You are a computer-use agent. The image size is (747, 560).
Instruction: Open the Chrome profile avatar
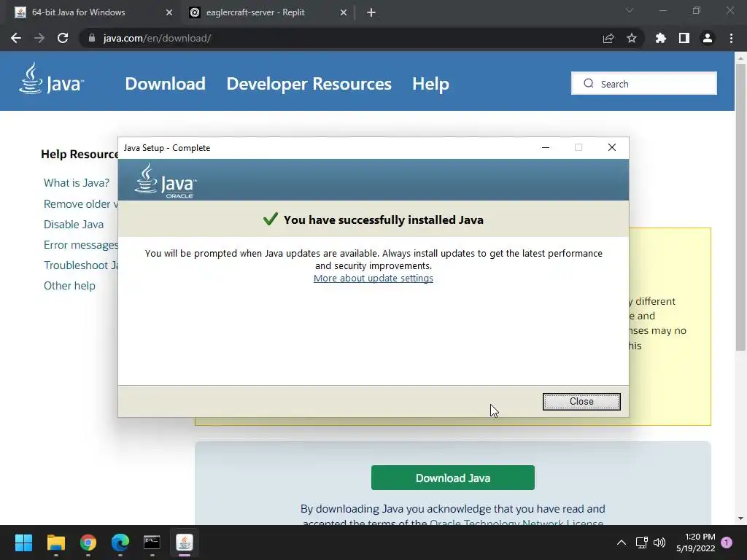click(x=708, y=38)
